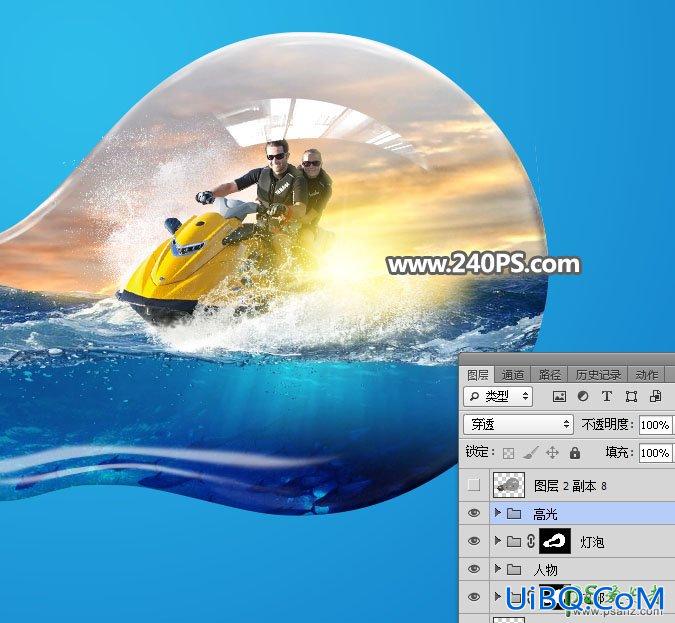Click mask link icon on 灯泡 group

(x=531, y=541)
